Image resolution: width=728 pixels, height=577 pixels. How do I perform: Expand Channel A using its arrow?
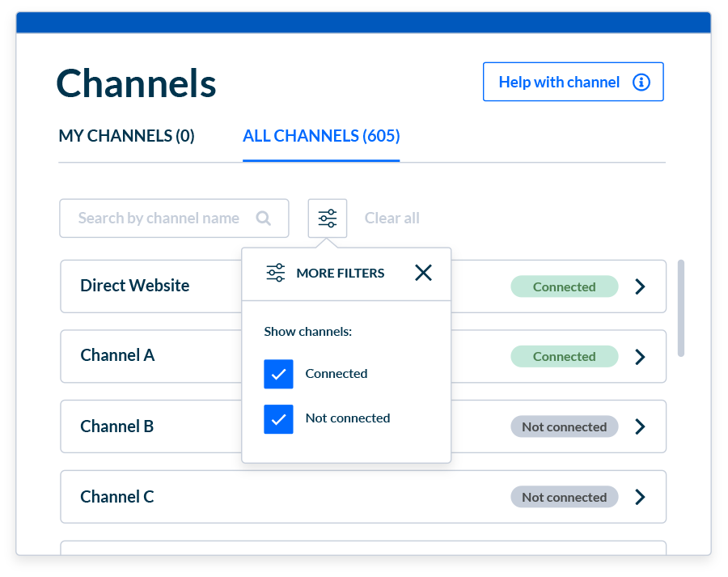(x=640, y=356)
